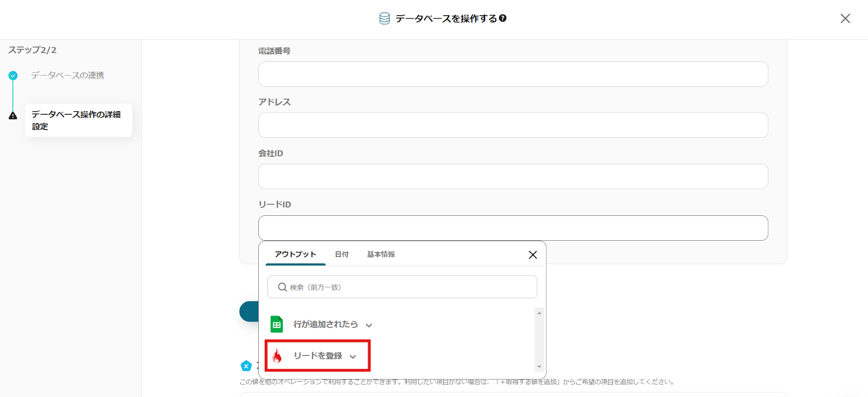Click the blue pentagon icon below the popup

[246, 366]
